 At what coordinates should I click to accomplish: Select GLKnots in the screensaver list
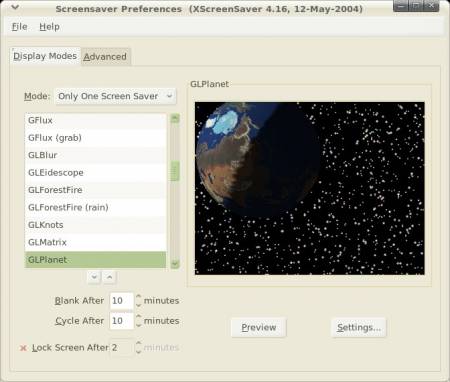coord(95,225)
